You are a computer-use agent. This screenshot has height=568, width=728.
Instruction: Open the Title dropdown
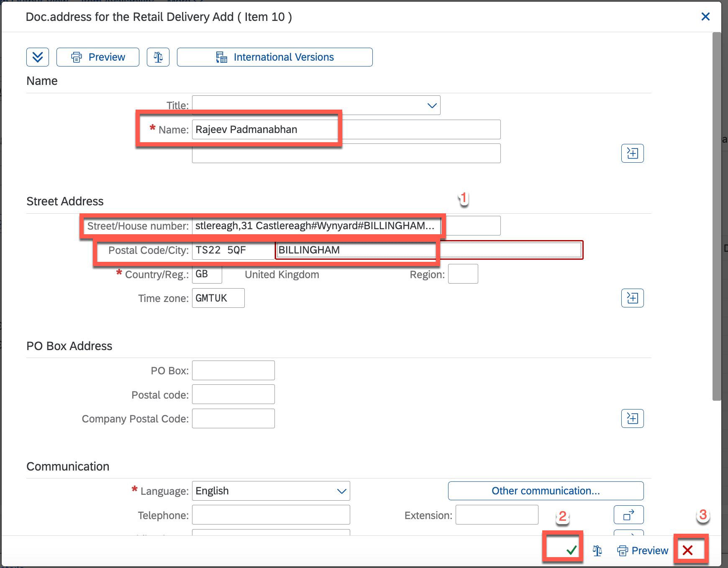coord(432,105)
